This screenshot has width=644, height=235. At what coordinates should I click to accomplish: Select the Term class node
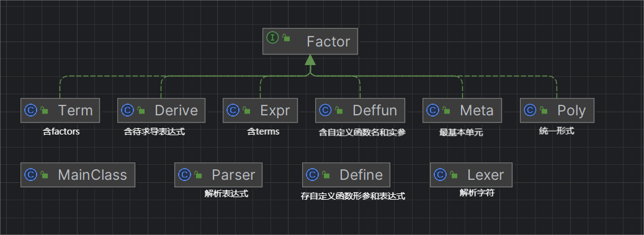(60, 110)
